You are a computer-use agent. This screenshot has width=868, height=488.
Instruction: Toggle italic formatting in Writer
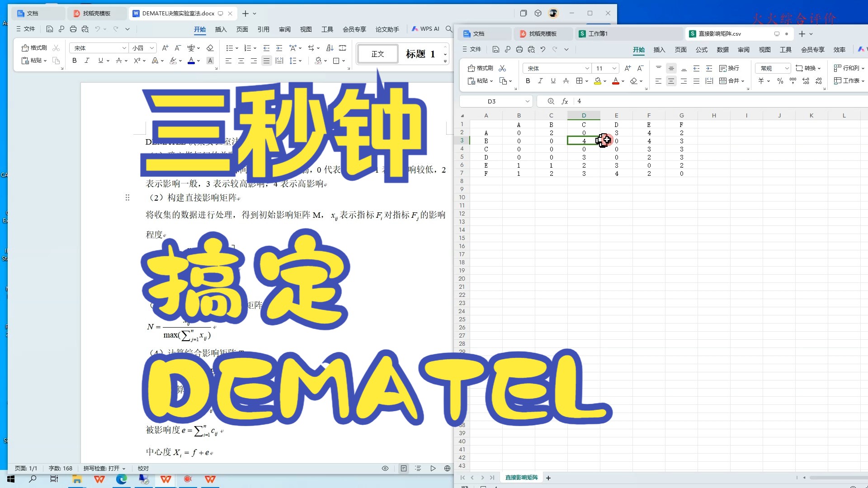pos(87,60)
